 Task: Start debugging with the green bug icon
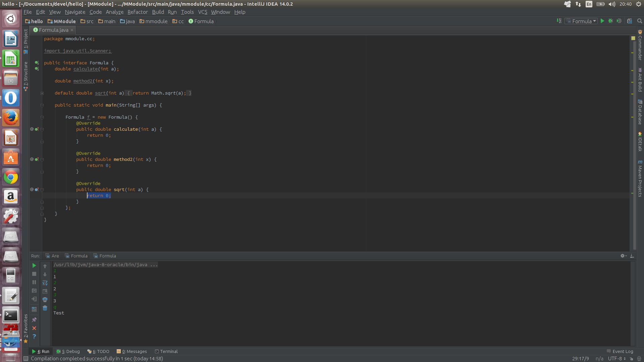610,21
